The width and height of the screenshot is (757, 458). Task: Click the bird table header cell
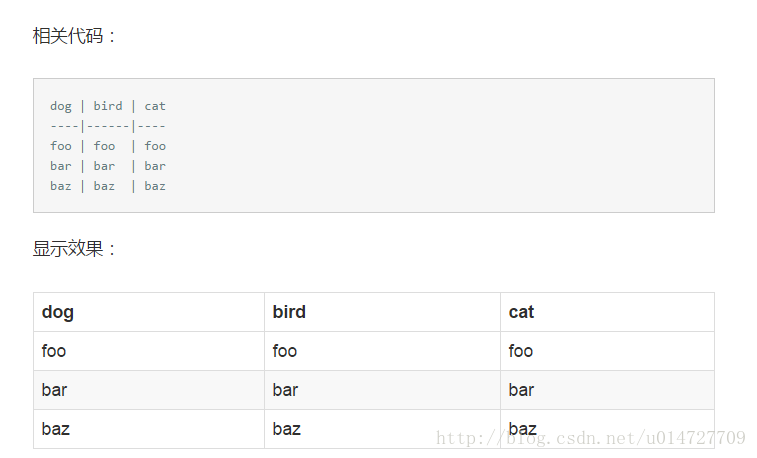point(382,312)
